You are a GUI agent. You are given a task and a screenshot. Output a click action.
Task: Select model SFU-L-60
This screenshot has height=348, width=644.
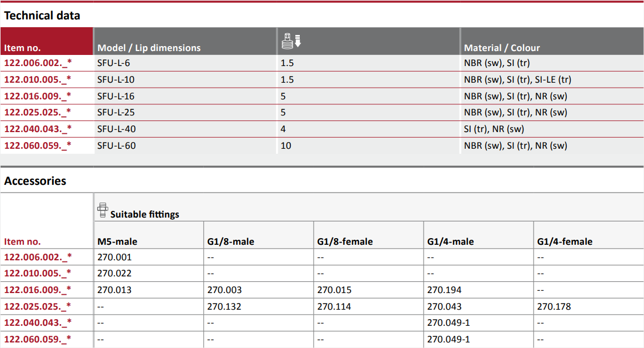coord(116,145)
